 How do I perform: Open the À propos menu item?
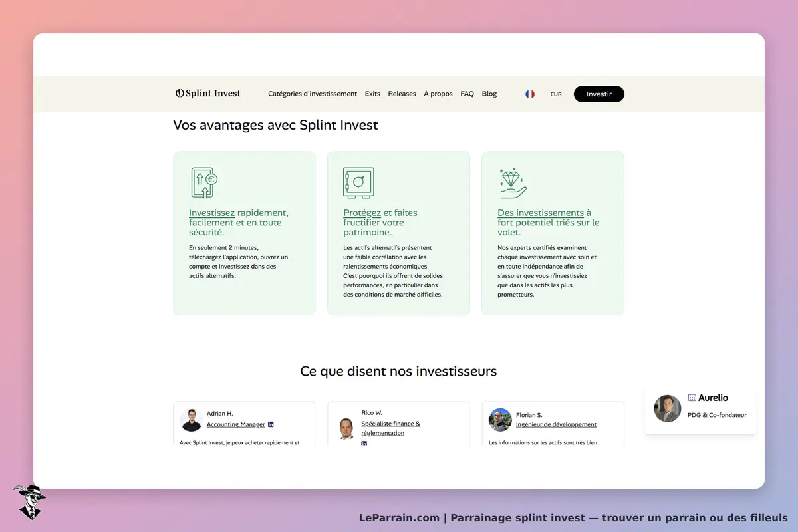pyautogui.click(x=438, y=94)
